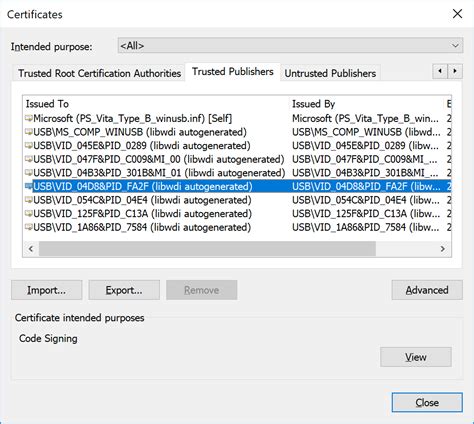Close the window using the X
The height and width of the screenshot is (424, 474).
click(457, 14)
